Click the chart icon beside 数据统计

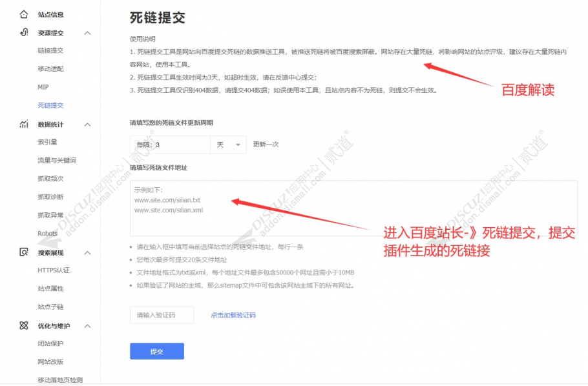24,124
